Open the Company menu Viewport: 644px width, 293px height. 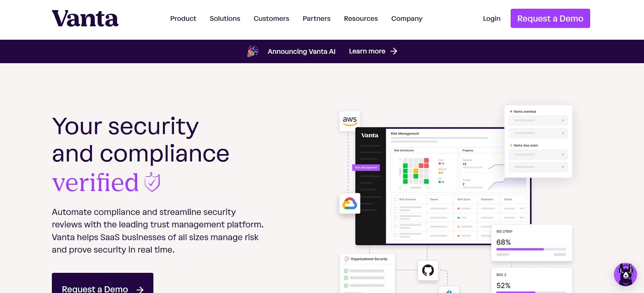click(407, 19)
